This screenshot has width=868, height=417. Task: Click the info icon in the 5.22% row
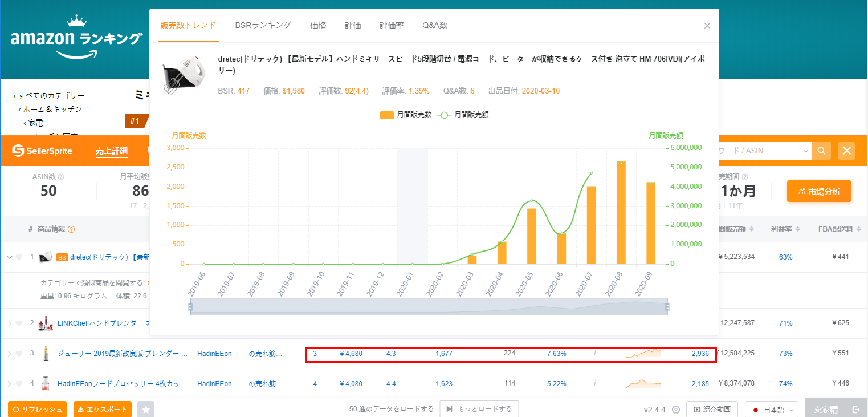coord(594,384)
